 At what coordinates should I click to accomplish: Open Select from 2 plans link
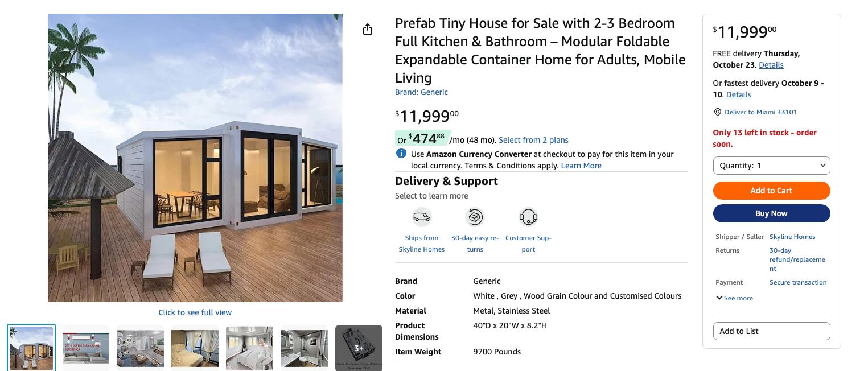533,140
